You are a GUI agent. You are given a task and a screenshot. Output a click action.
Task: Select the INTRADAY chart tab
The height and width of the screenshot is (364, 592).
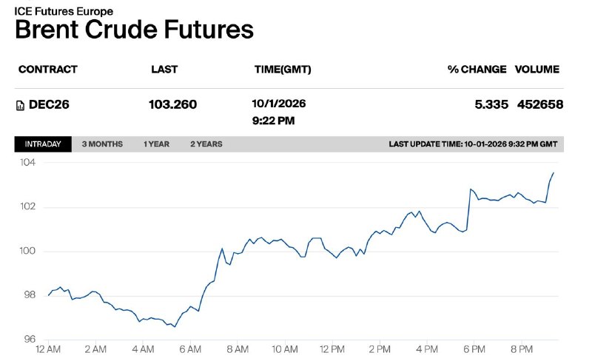coord(43,144)
